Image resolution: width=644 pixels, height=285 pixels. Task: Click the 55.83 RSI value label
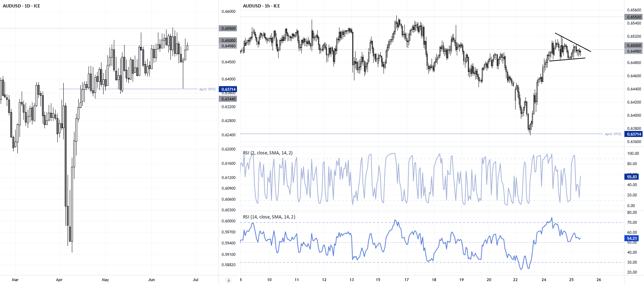[x=632, y=177]
